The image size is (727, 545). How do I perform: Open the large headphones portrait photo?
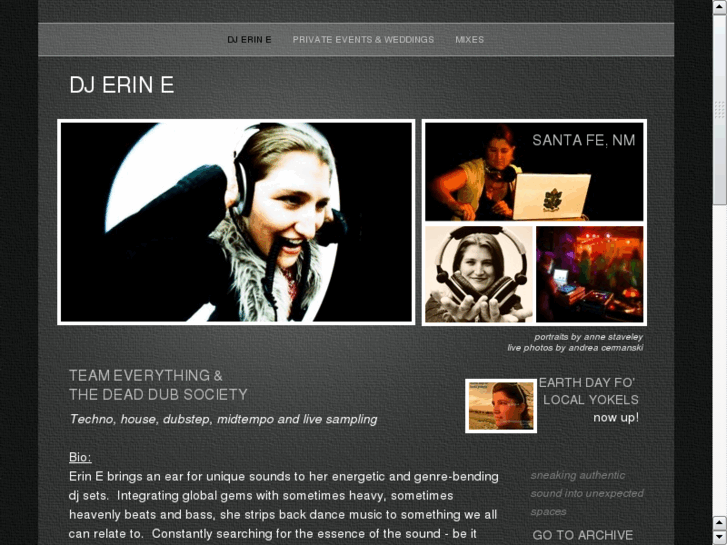236,222
